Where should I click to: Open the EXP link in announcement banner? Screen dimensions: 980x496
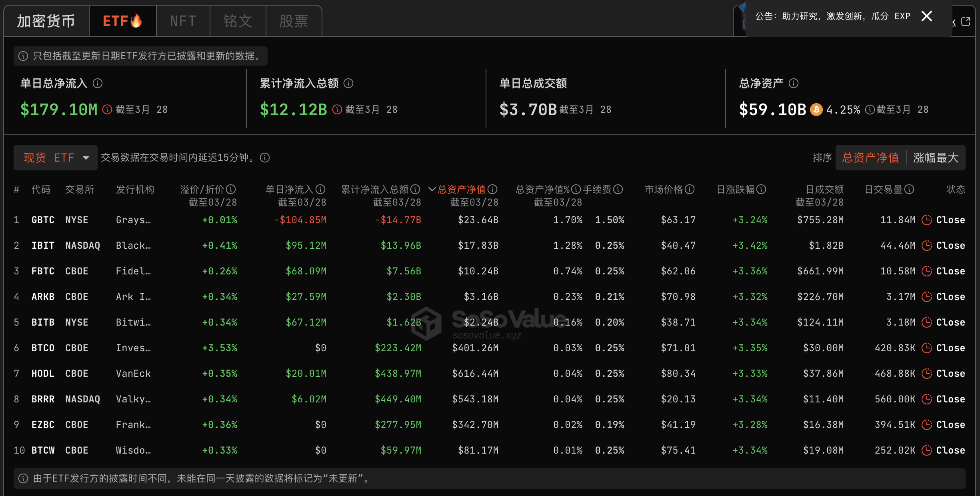point(902,16)
